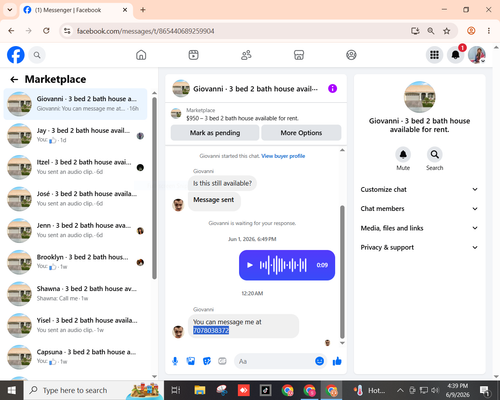Open Giovanni conversation in list

75,104
